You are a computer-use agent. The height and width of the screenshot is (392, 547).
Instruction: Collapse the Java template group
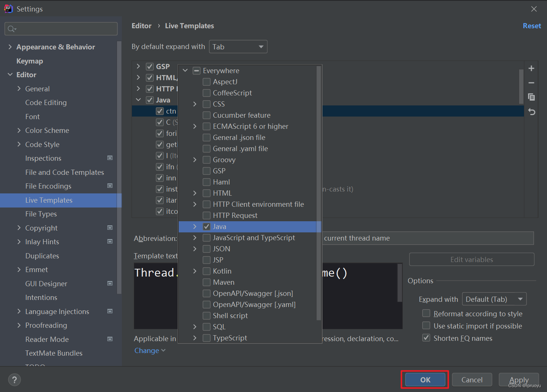pyautogui.click(x=138, y=100)
